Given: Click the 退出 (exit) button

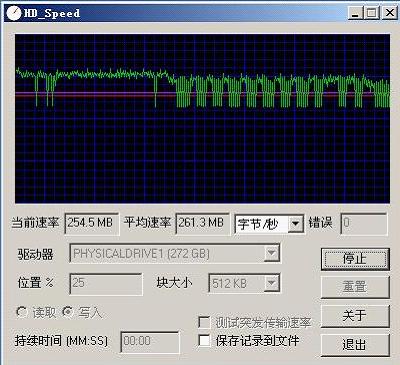Looking at the screenshot, I should coord(355,345).
